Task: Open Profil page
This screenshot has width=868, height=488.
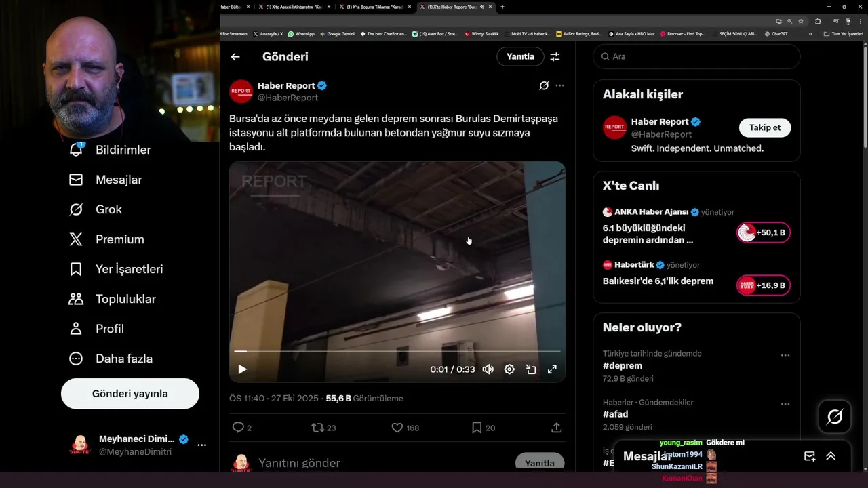Action: tap(96, 329)
